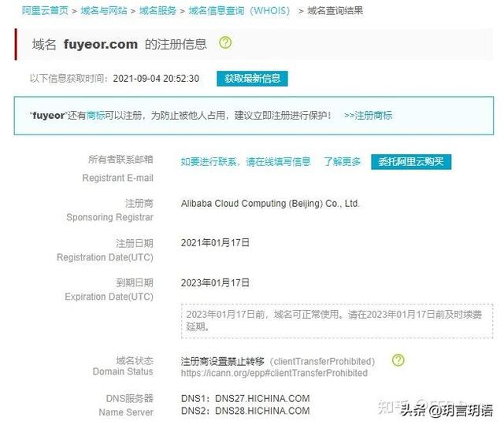Click the 了解更多 link
Image resolution: width=504 pixels, height=428 pixels.
tap(342, 161)
